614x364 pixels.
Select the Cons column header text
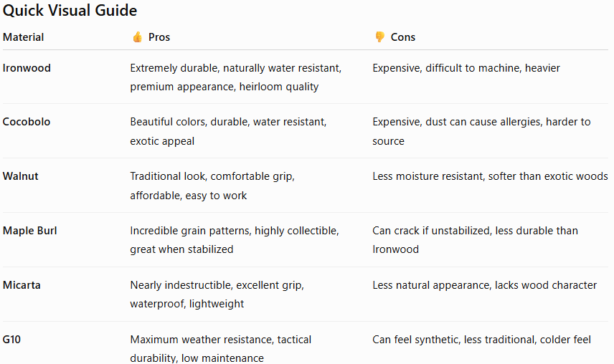(x=403, y=37)
